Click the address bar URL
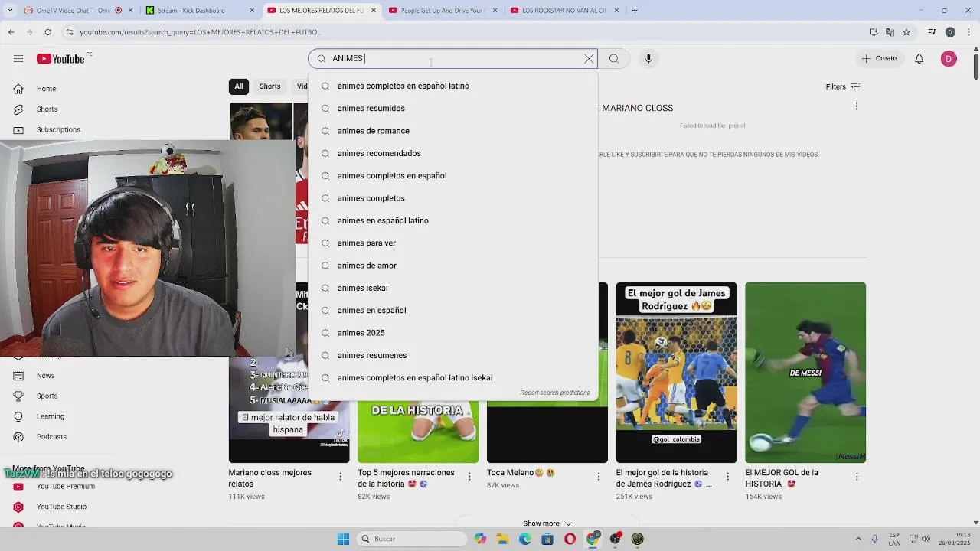The image size is (980, 551). pyautogui.click(x=200, y=32)
